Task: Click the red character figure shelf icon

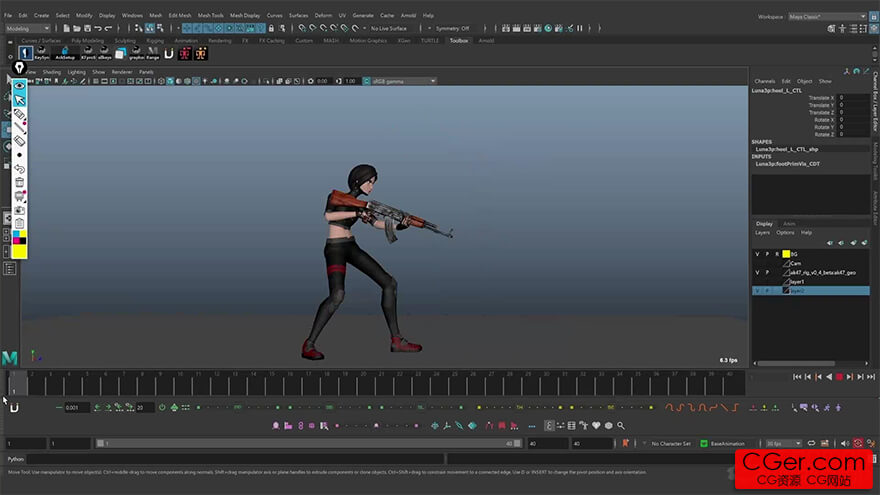Action: (185, 53)
